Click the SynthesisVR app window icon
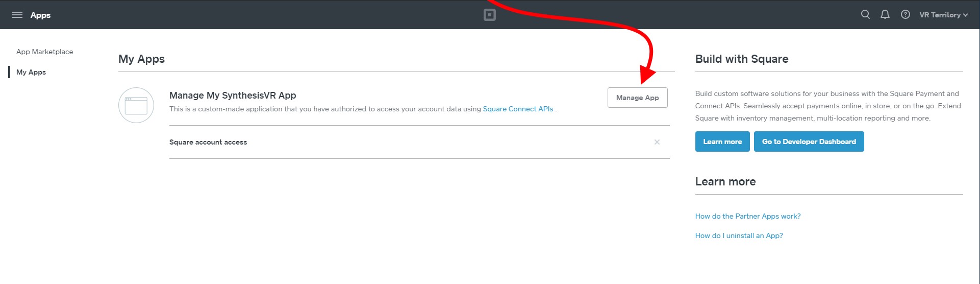 [136, 105]
